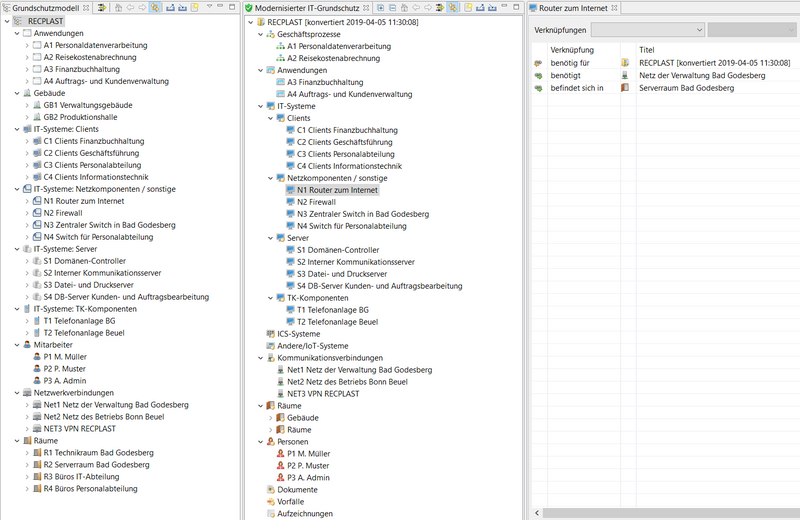Go back in Modernisierter IT-Grundschutz toolbar
The height and width of the screenshot is (520, 800).
click(416, 8)
